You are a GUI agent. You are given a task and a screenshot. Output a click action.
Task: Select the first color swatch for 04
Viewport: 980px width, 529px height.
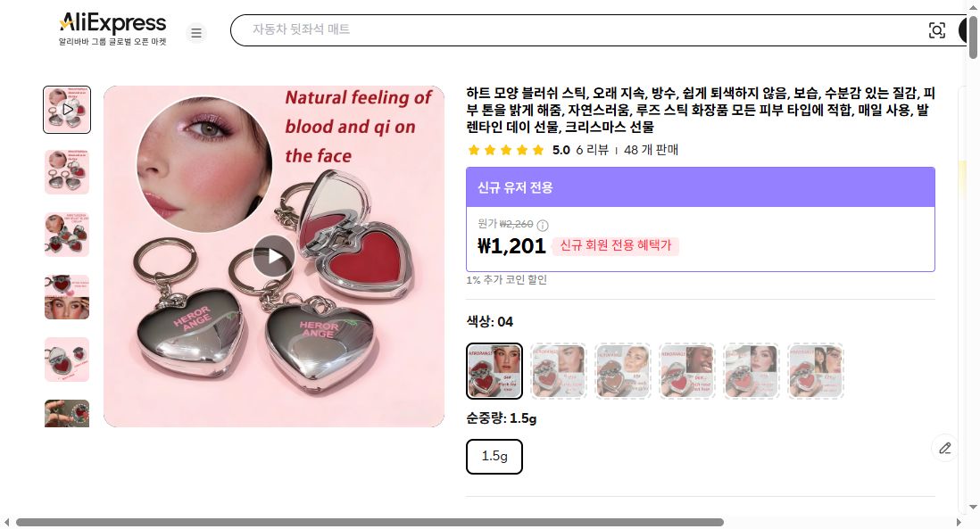click(x=494, y=370)
